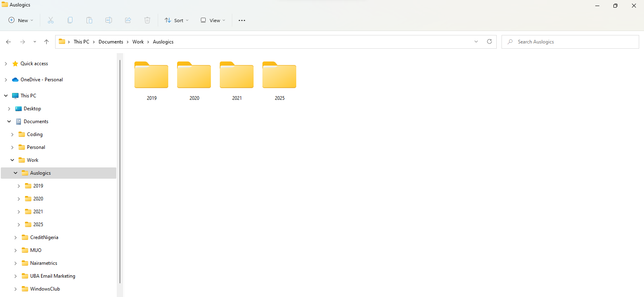The height and width of the screenshot is (297, 644).
Task: Select the 2020 folder in main pane
Action: [194, 81]
